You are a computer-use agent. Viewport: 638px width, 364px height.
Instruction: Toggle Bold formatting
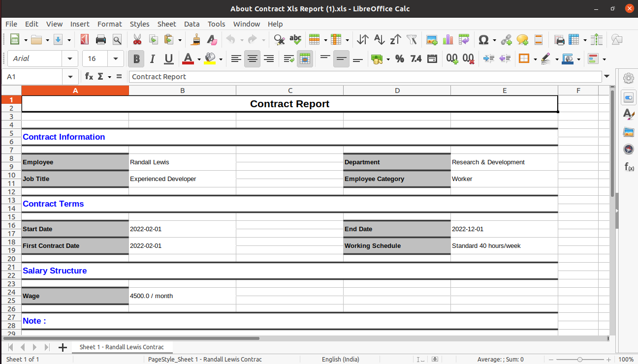pos(136,59)
